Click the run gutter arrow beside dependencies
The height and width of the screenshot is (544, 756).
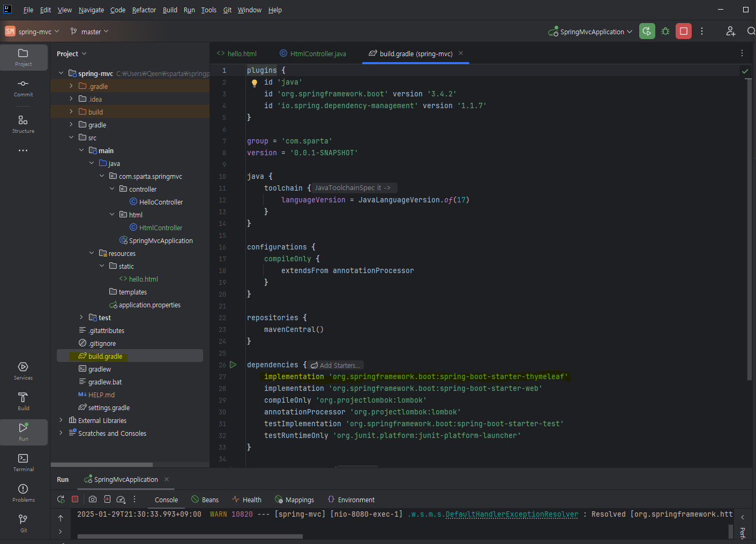point(233,365)
